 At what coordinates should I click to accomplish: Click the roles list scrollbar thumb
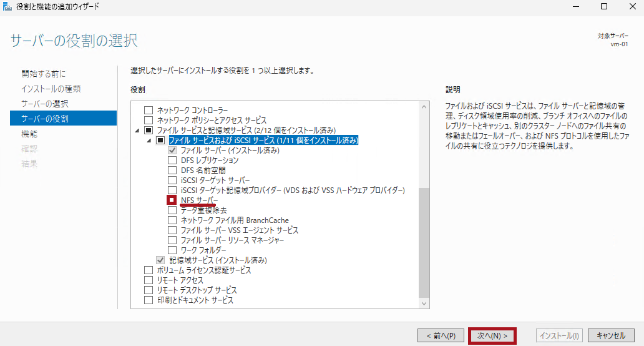point(424,242)
